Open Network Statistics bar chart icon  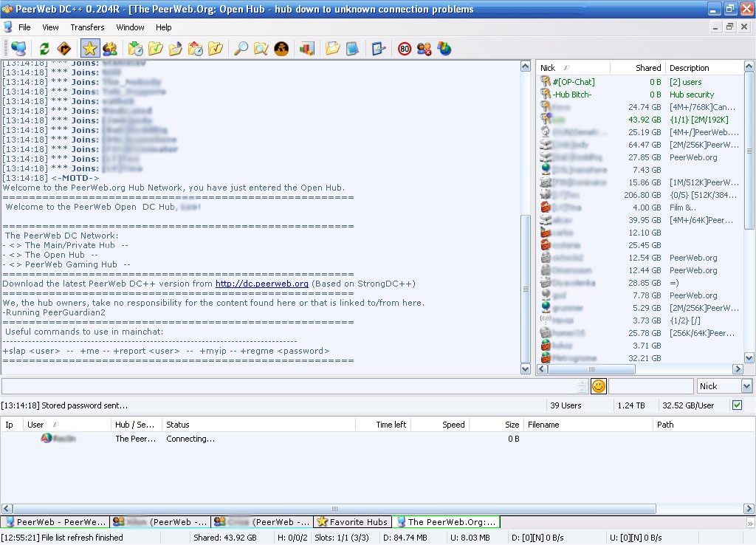(x=306, y=49)
